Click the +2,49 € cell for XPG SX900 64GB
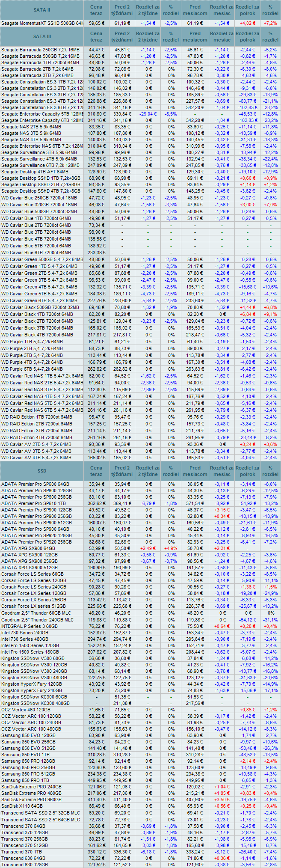The height and width of the screenshot is (868, 281). pos(148,548)
